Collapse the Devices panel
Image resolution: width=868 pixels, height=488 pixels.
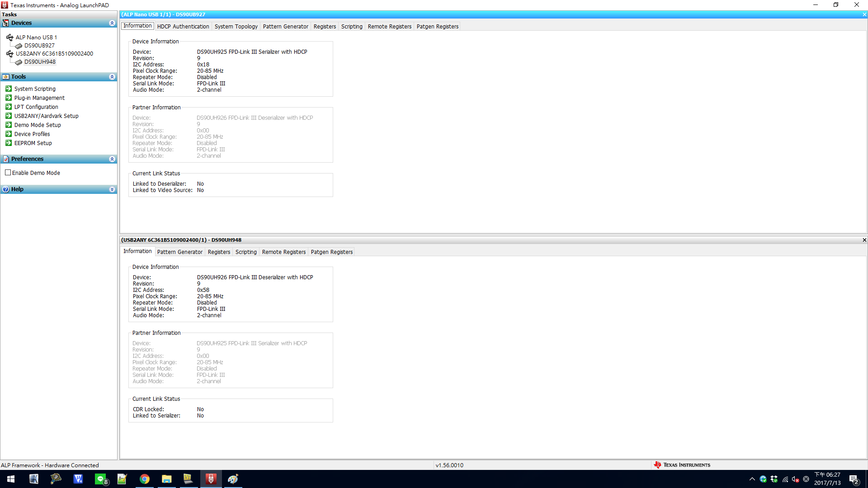pyautogui.click(x=112, y=23)
